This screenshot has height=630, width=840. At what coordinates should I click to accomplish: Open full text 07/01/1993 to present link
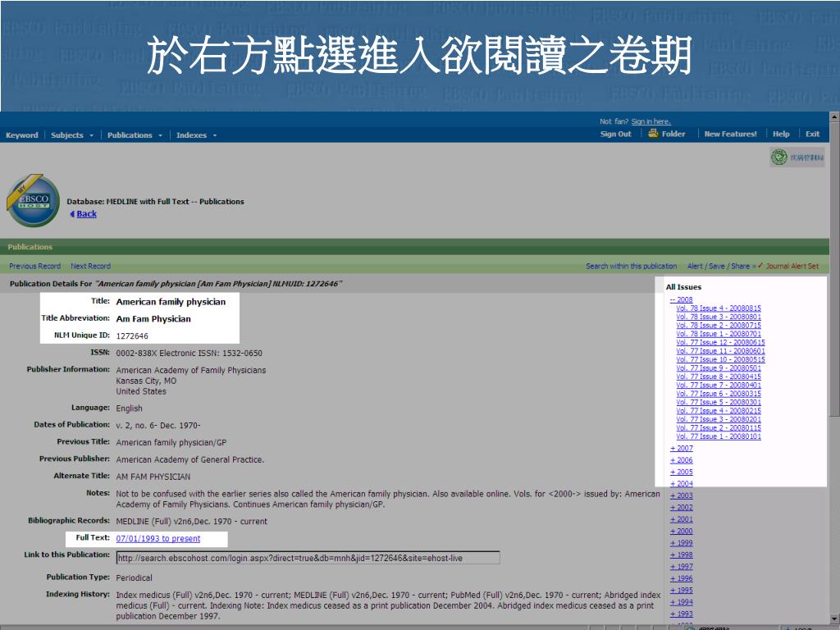[x=158, y=538]
